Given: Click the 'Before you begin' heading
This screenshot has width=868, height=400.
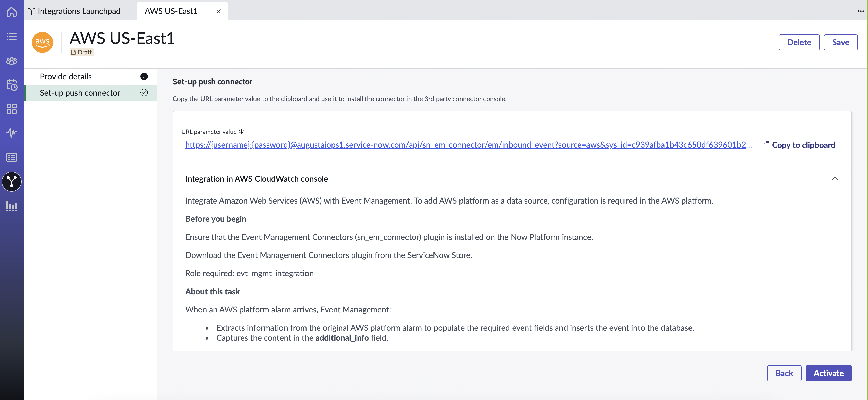Looking at the screenshot, I should pos(216,219).
